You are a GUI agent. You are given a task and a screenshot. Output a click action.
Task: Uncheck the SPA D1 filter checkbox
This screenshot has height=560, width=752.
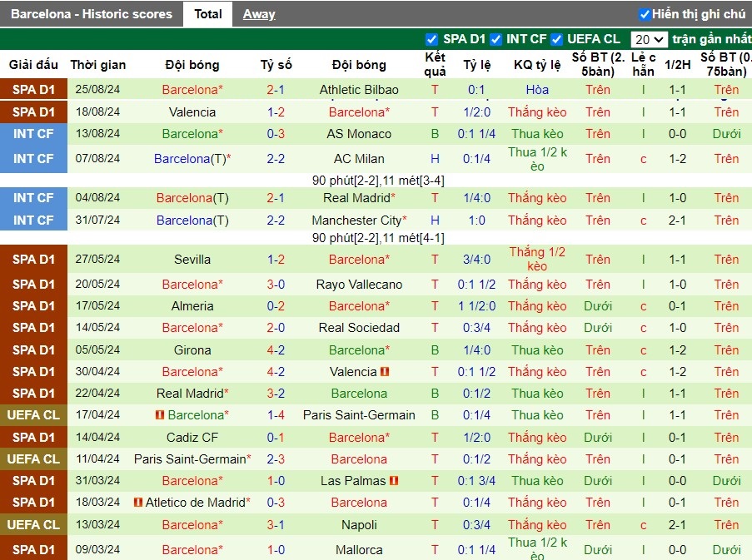coord(431,39)
